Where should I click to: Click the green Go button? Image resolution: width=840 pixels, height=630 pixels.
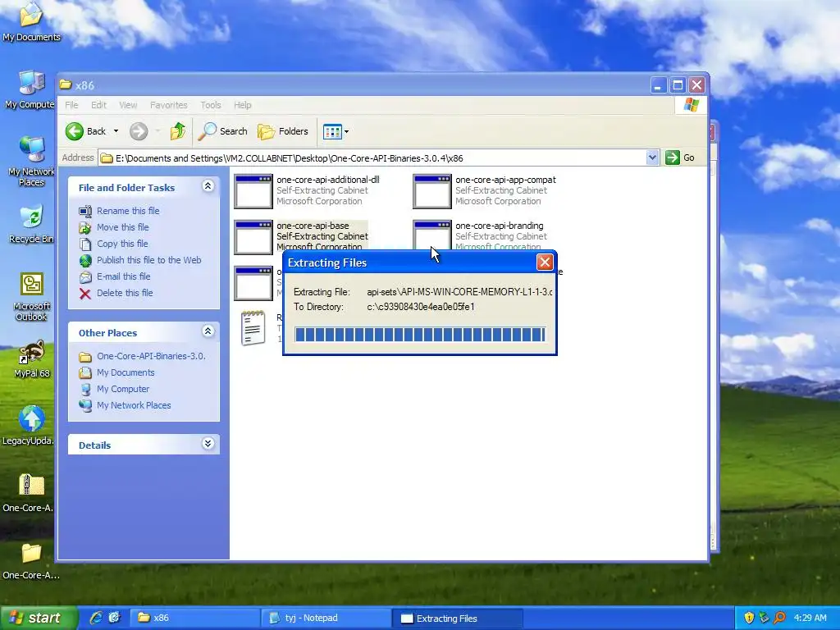[680, 157]
